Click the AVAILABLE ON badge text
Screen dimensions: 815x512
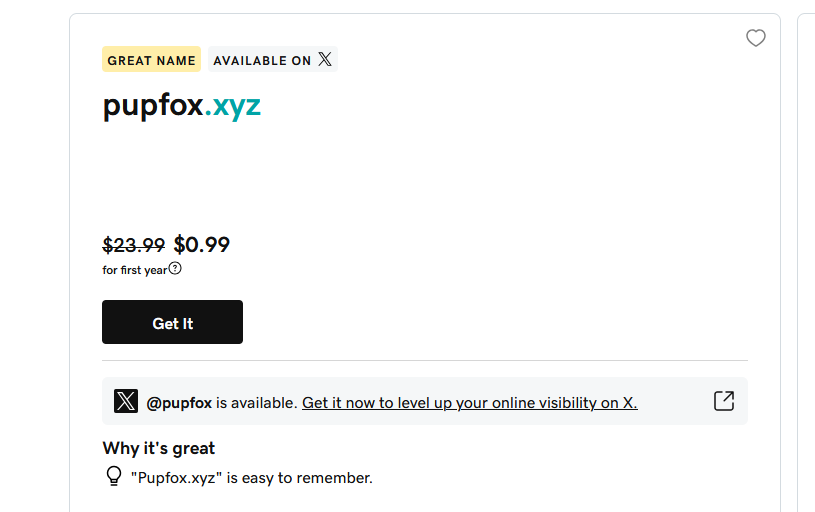[262, 61]
